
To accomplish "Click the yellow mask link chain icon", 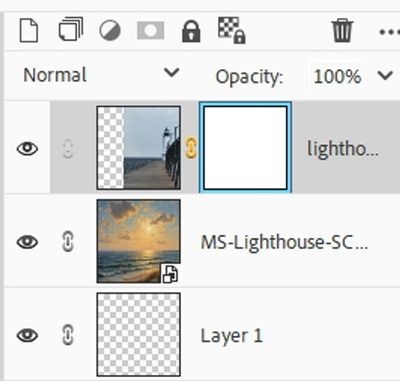I will [191, 148].
